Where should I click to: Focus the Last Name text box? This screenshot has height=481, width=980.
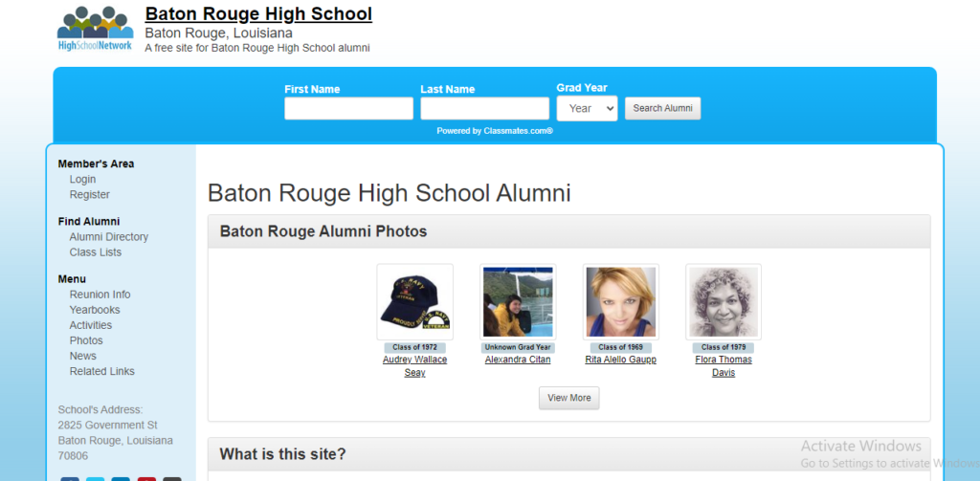pos(484,109)
